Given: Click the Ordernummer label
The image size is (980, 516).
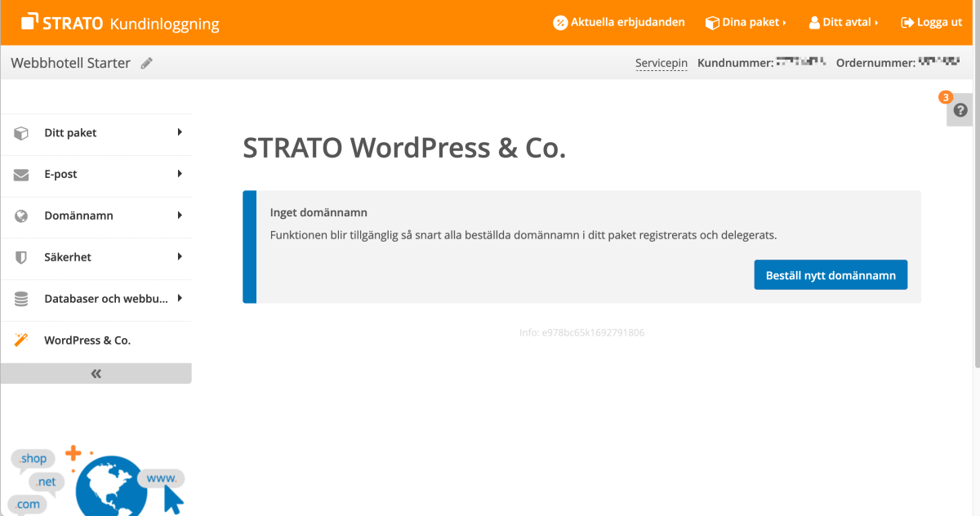Looking at the screenshot, I should coord(875,63).
